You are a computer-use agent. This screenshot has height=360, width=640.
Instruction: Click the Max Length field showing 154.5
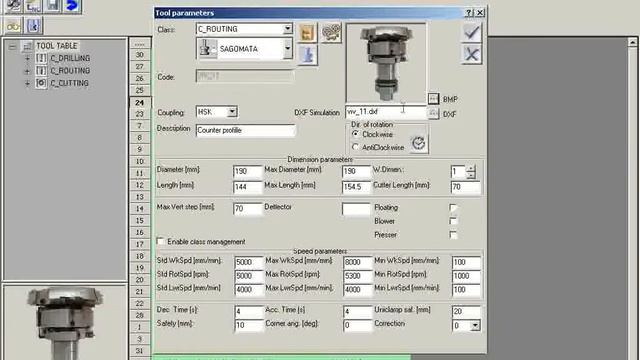click(x=356, y=187)
